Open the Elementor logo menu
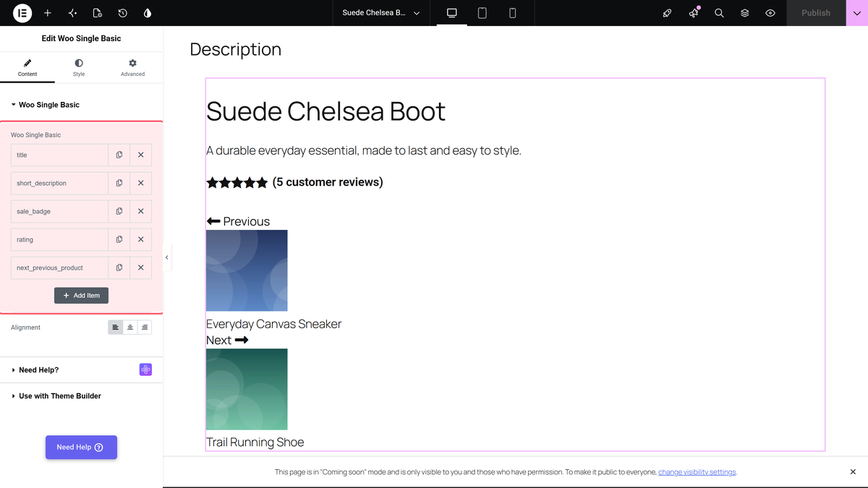 22,13
